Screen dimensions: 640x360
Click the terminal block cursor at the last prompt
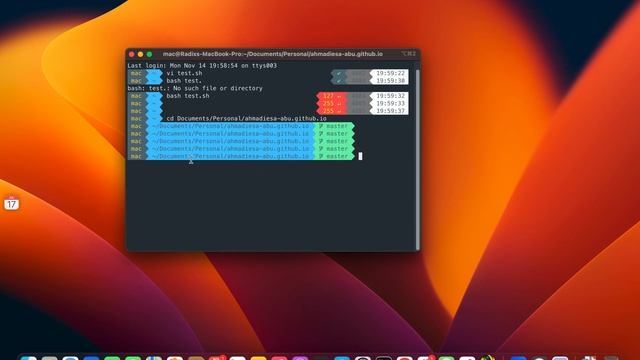pos(360,156)
